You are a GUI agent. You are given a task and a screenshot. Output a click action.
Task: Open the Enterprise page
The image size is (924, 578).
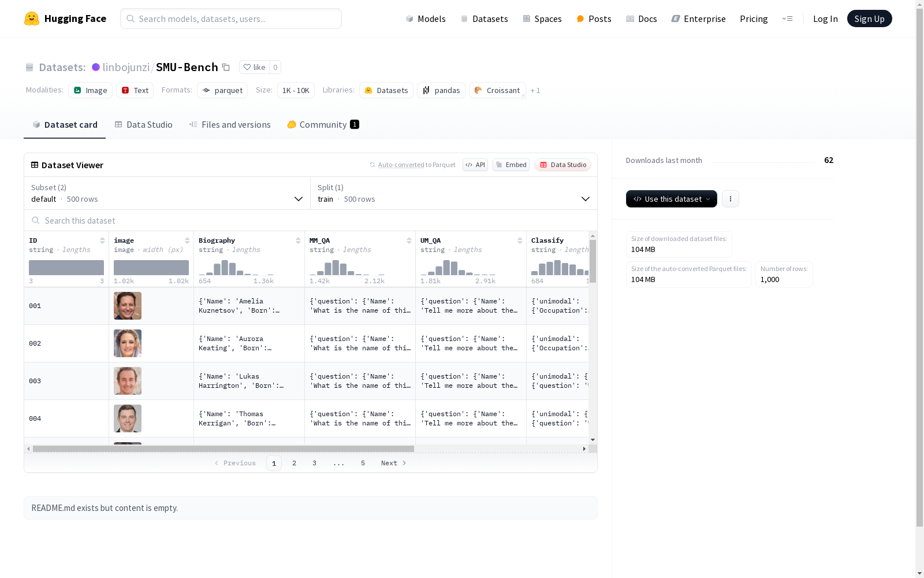tap(698, 18)
